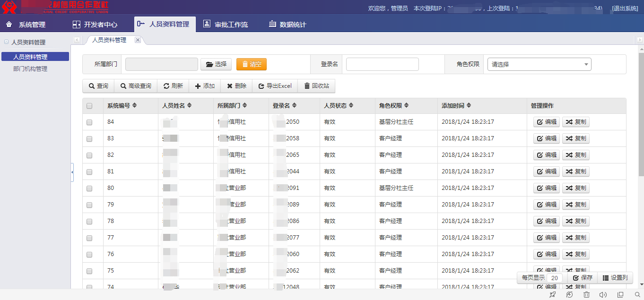Click the 退出系统 logout link

tap(625, 9)
